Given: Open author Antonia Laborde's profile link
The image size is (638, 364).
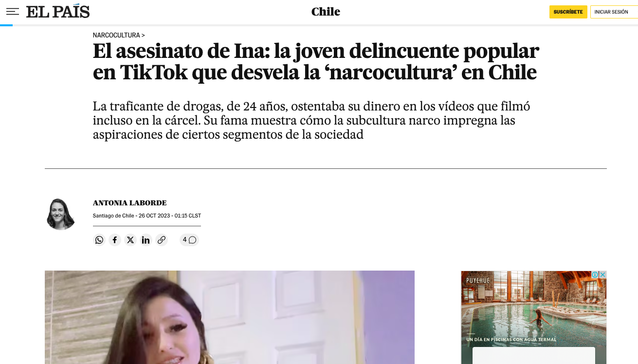Looking at the screenshot, I should [130, 203].
